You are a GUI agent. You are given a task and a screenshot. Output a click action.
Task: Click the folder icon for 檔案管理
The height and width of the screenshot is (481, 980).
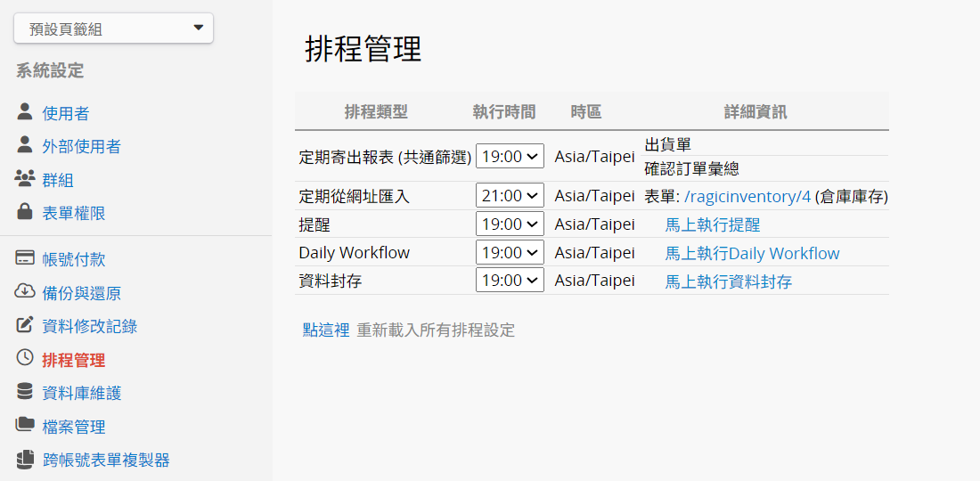tap(25, 425)
